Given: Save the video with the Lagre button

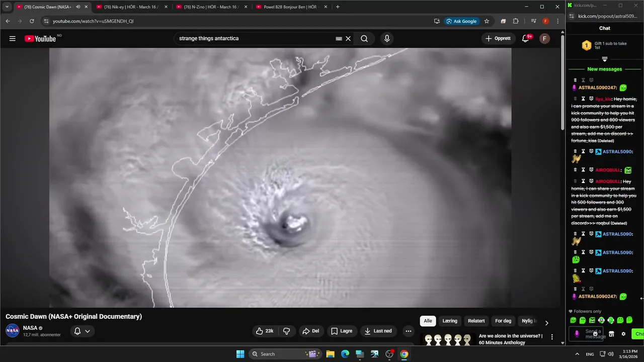Looking at the screenshot, I should pyautogui.click(x=342, y=331).
